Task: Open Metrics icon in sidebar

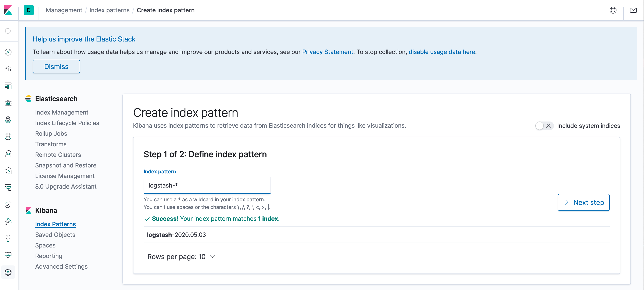Action: click(8, 154)
